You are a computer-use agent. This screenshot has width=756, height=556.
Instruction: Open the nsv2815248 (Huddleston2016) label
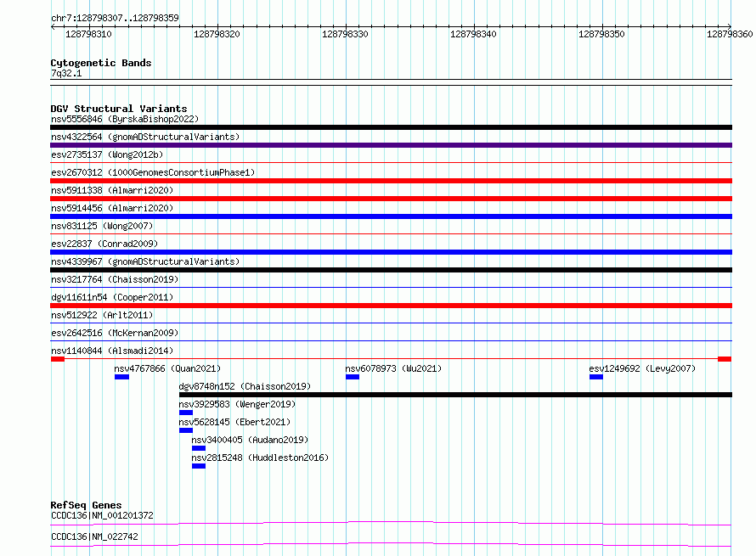(x=260, y=458)
